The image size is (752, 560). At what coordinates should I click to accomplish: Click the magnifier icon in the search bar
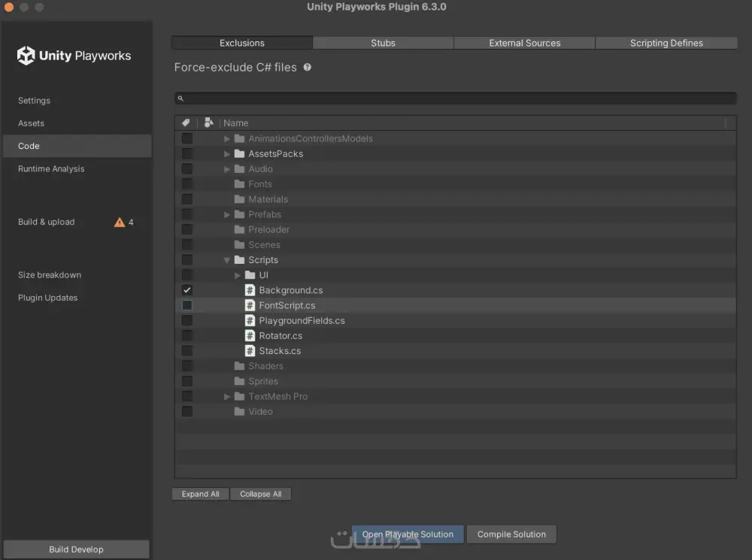(x=180, y=98)
